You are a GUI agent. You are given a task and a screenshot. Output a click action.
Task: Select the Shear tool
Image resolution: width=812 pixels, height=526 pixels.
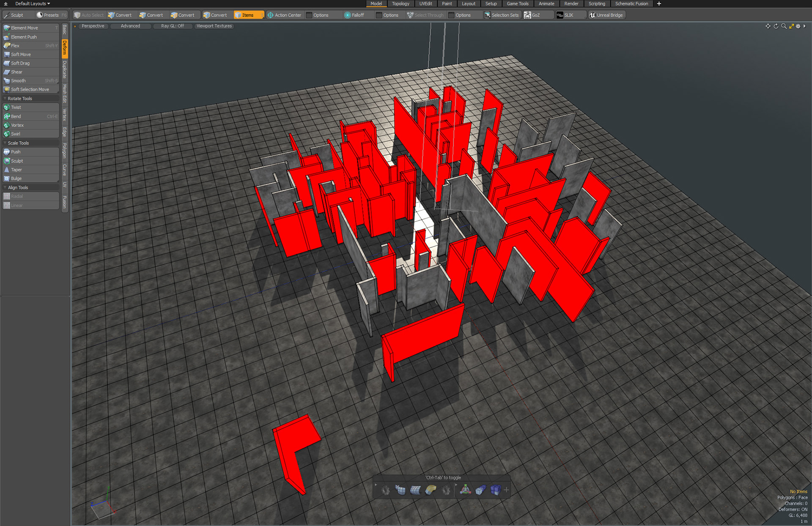click(30, 72)
